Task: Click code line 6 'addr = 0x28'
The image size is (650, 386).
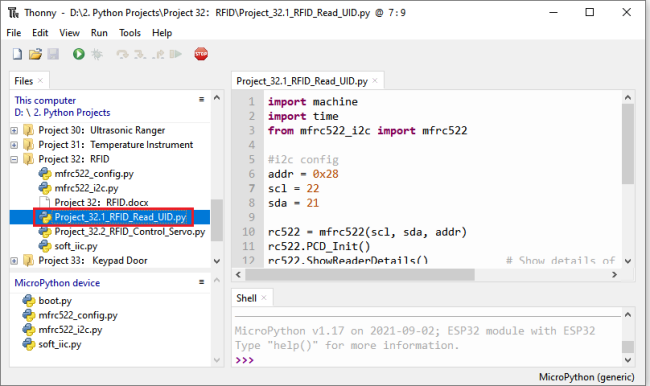Action: [303, 174]
